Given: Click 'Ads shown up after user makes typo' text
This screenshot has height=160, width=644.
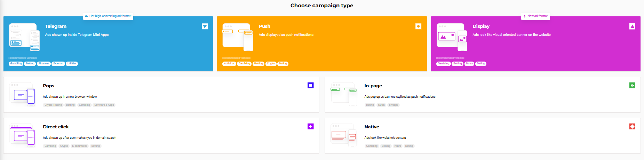Looking at the screenshot, I should [80, 138].
